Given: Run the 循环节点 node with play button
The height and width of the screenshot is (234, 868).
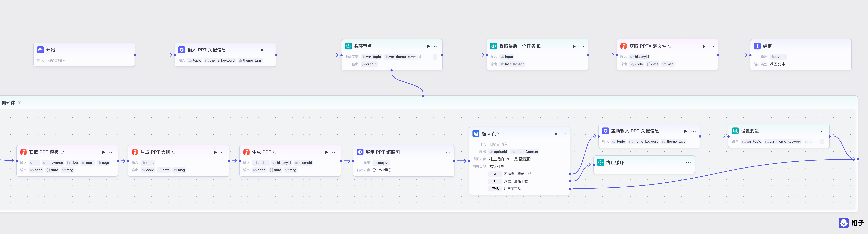Looking at the screenshot, I should click(x=428, y=46).
